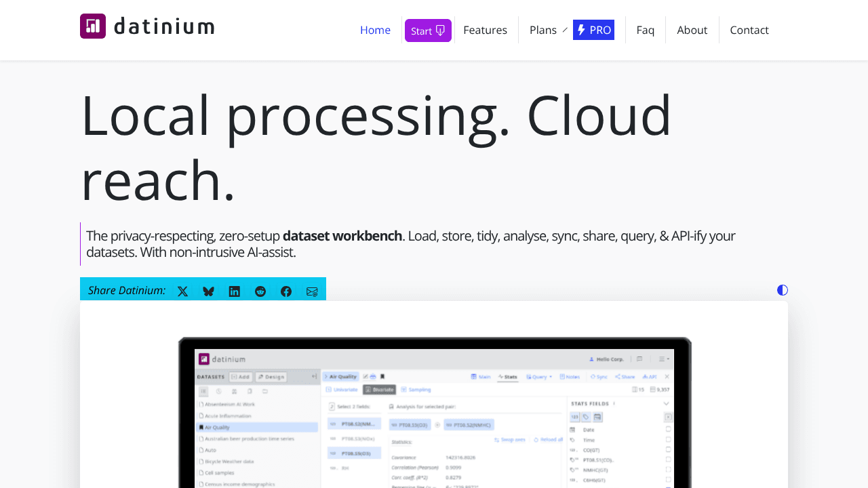The image size is (868, 488).
Task: Share Datinium on Bluesky butterfly icon
Action: click(x=208, y=291)
